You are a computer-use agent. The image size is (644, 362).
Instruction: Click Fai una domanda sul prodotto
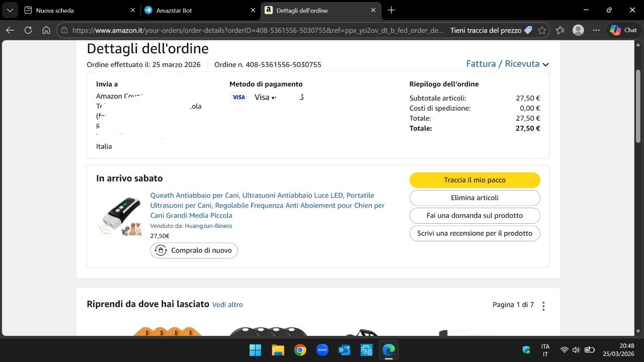click(x=474, y=215)
